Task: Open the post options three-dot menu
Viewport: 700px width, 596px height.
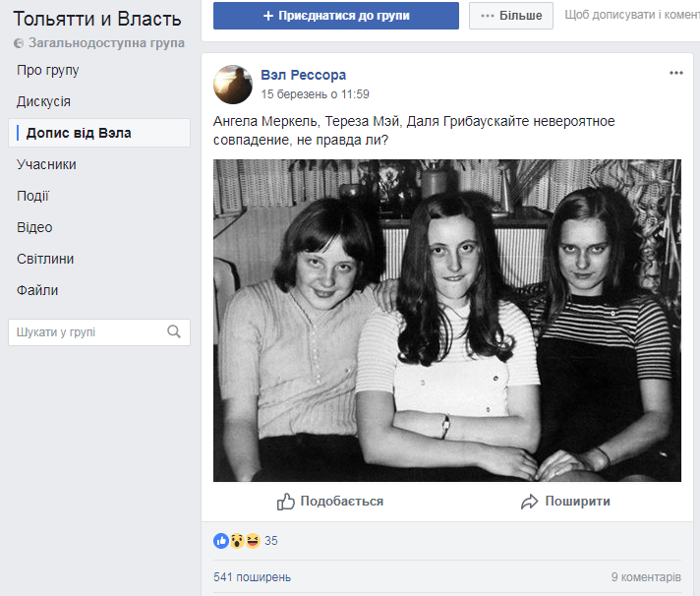Action: tap(675, 74)
